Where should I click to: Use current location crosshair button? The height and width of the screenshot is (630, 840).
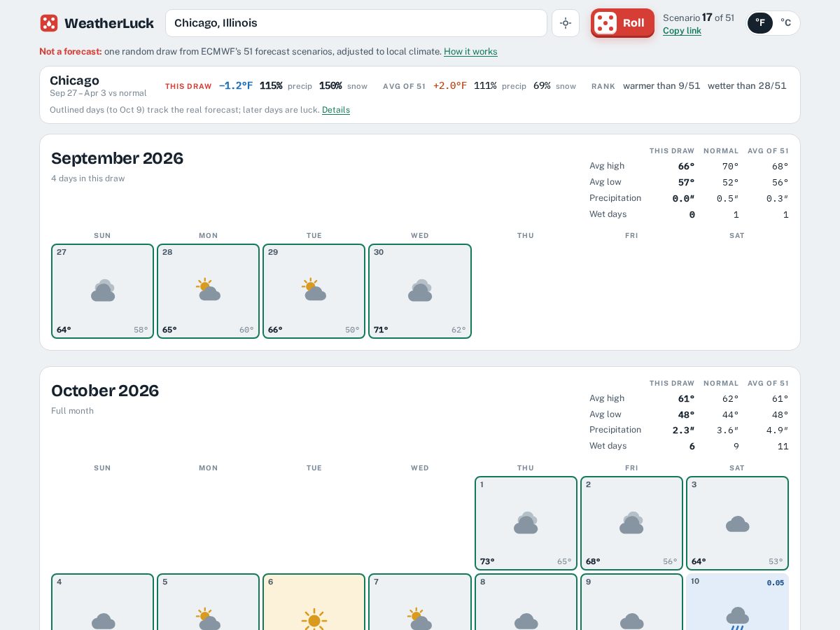click(x=566, y=23)
